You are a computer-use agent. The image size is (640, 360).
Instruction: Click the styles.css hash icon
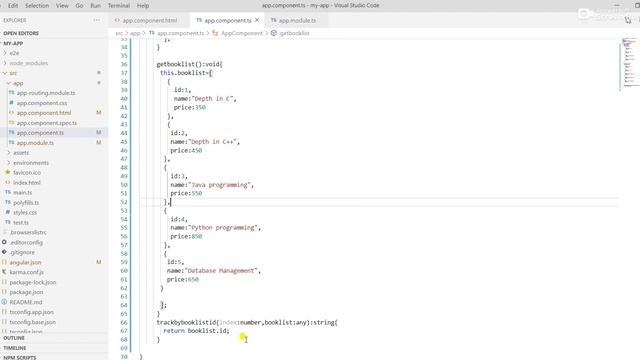pyautogui.click(x=7, y=212)
